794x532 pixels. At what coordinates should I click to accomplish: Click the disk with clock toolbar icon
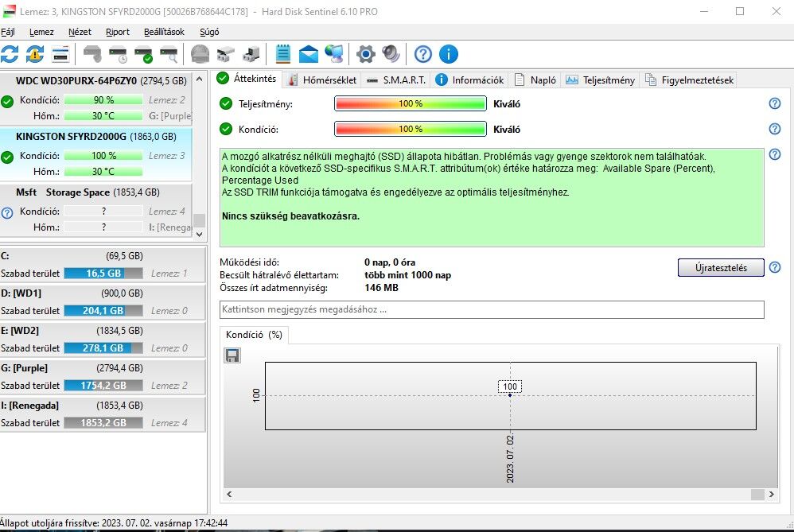coord(118,53)
